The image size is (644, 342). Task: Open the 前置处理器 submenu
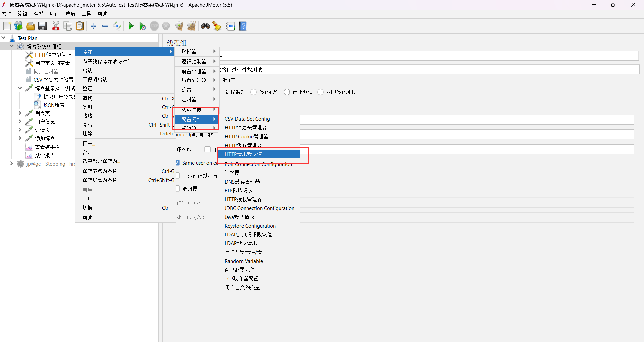tap(197, 71)
